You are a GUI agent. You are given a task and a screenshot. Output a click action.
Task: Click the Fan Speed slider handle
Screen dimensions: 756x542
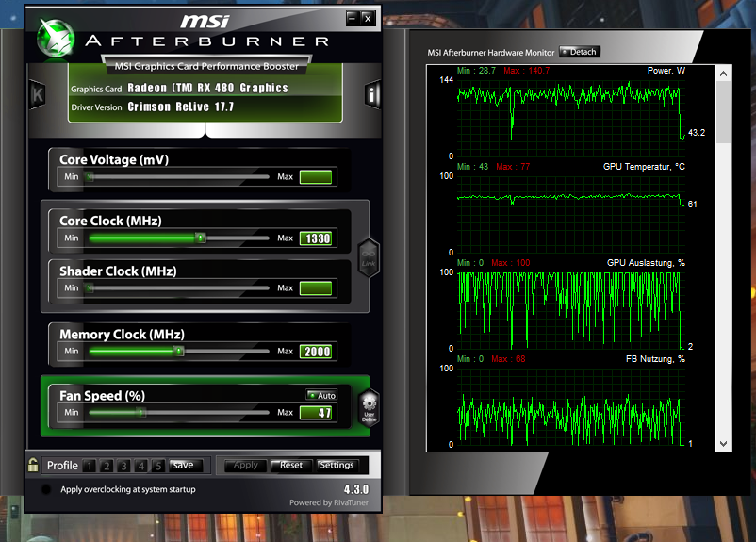pyautogui.click(x=140, y=412)
